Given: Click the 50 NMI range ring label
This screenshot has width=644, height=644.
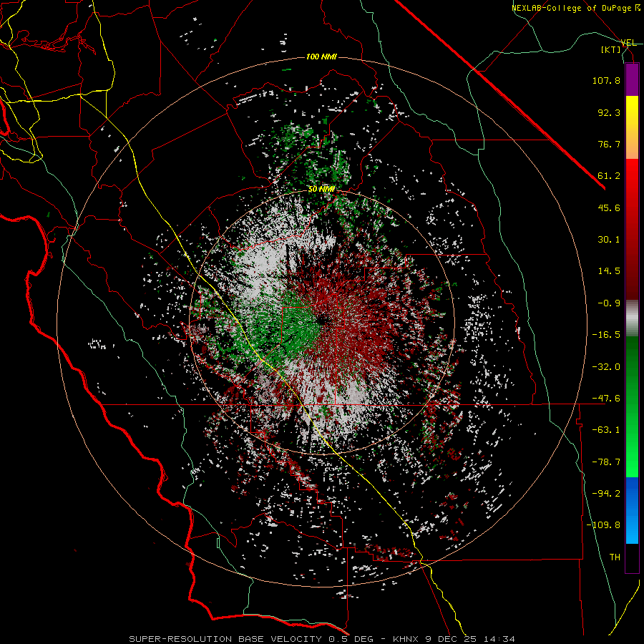Looking at the screenshot, I should coord(321,190).
